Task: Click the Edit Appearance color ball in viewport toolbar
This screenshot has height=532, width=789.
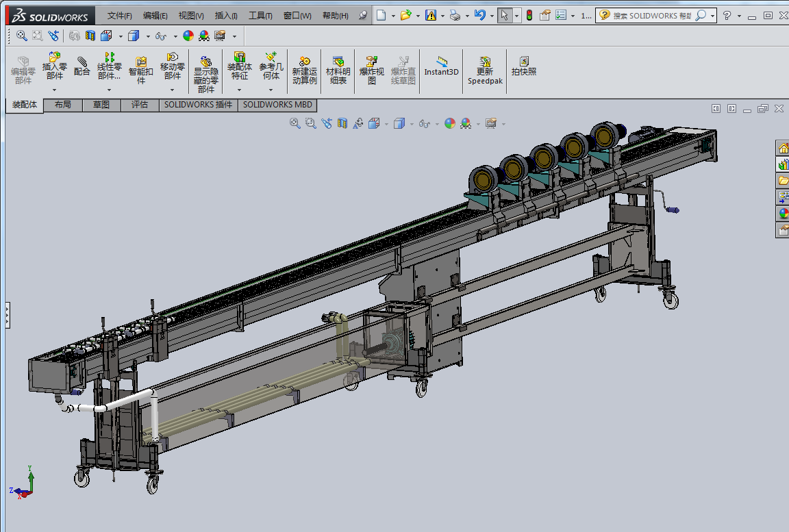Action: pyautogui.click(x=449, y=123)
